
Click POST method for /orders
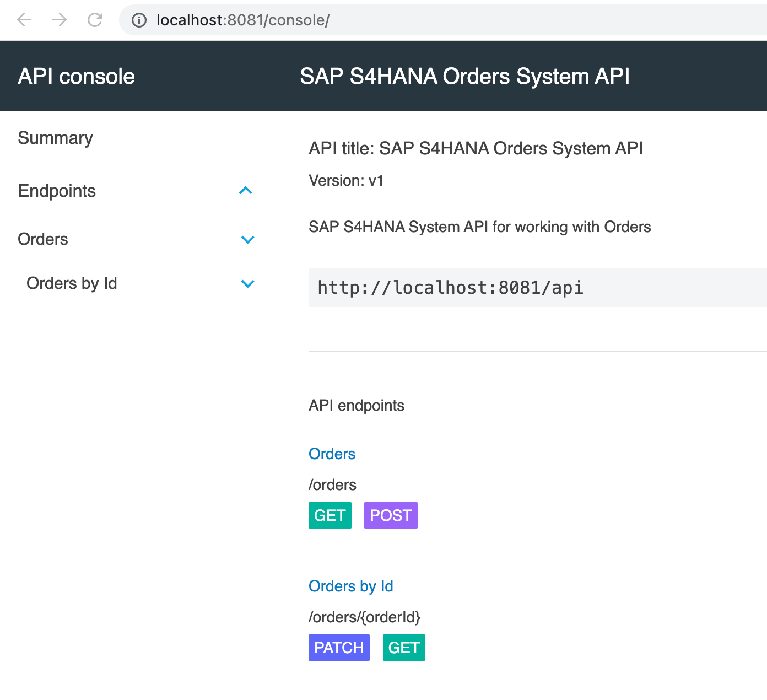tap(391, 515)
